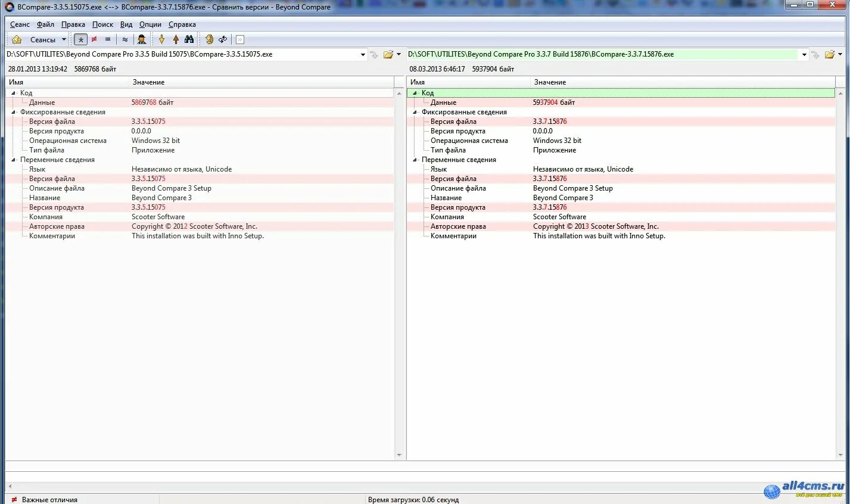The image size is (850, 504).
Task: Open the Правка menu
Action: click(x=73, y=24)
